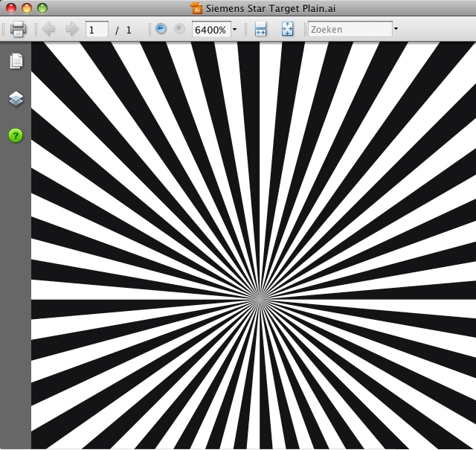Fit the document to window width
The height and width of the screenshot is (450, 476).
260,30
